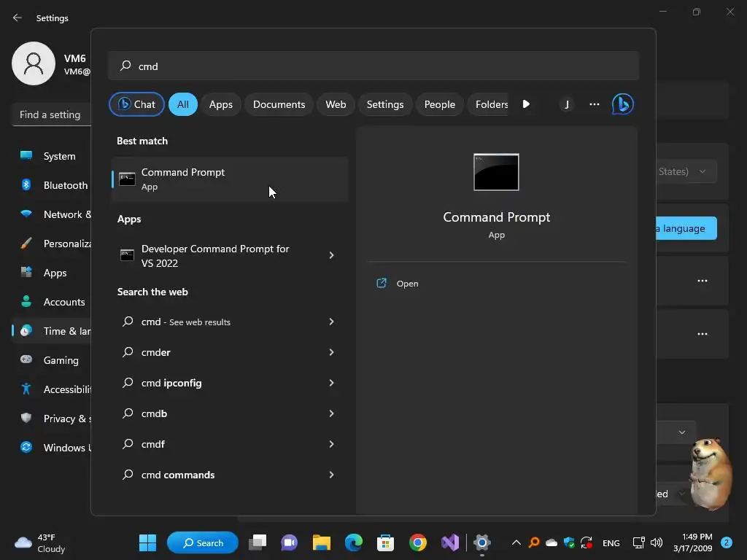Viewport: 747px width, 560px height.
Task: Show more filter tabs with arrow
Action: pos(526,104)
